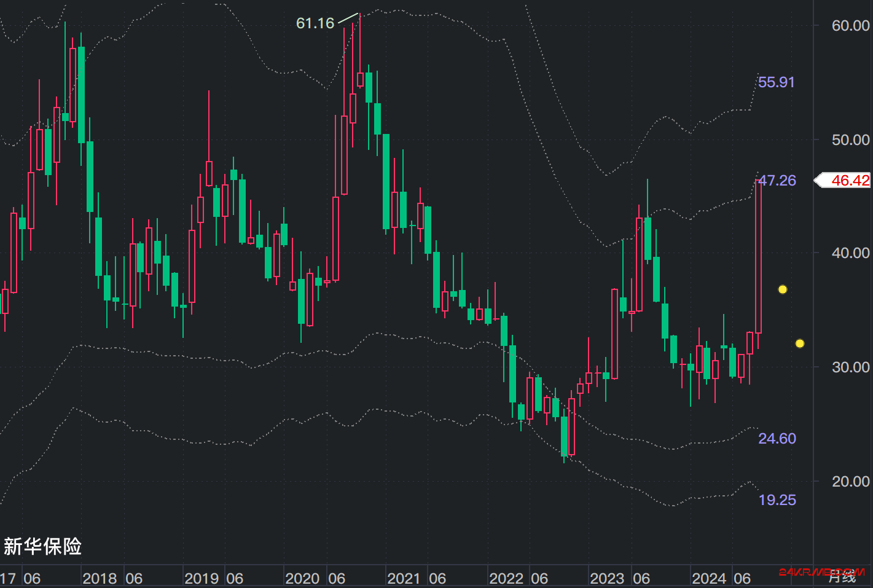Click the 20.00 price axis label
Screen dimensions: 873x588
click(851, 482)
